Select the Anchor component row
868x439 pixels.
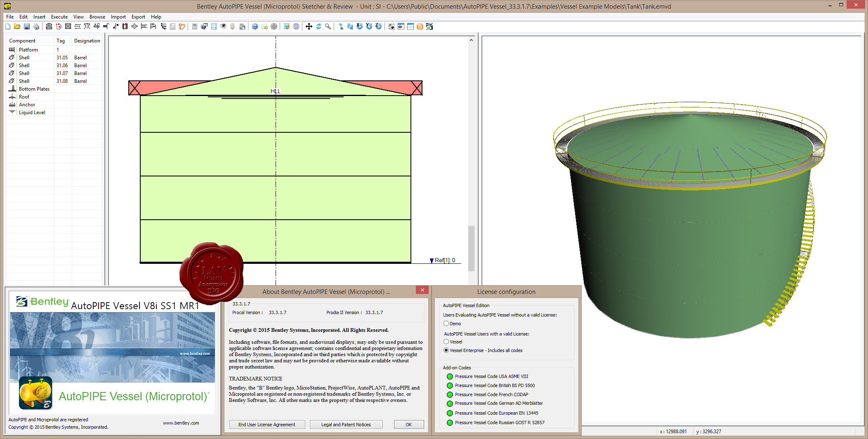tap(54, 105)
